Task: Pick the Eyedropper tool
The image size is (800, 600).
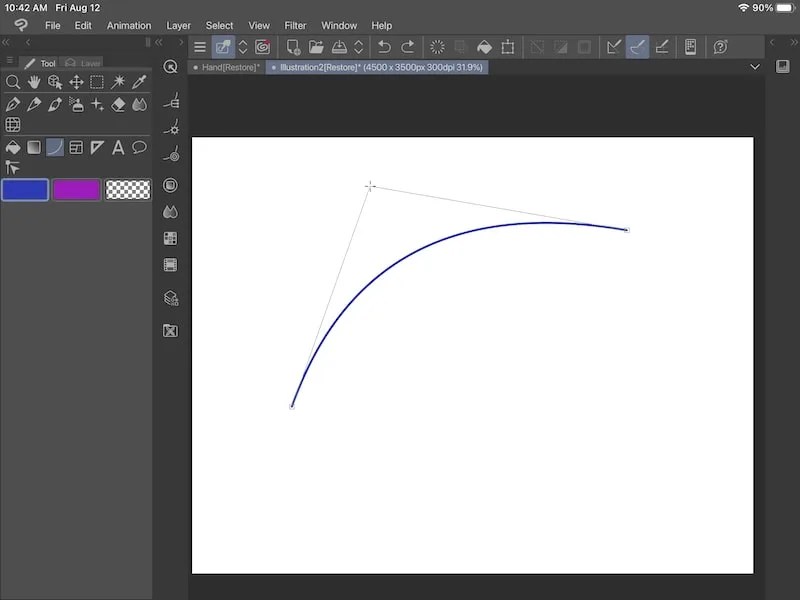Action: pyautogui.click(x=139, y=82)
